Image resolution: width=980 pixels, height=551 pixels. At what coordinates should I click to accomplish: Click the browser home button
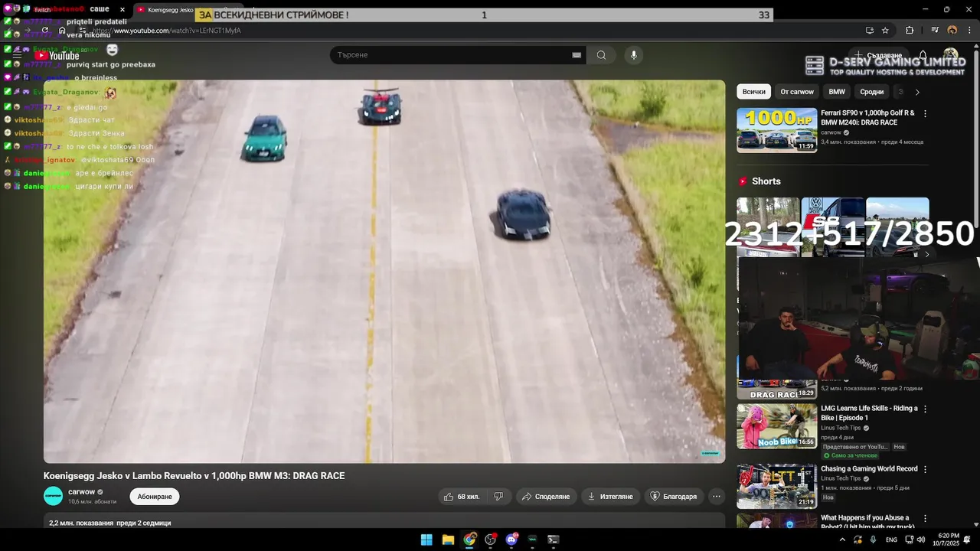[63, 31]
